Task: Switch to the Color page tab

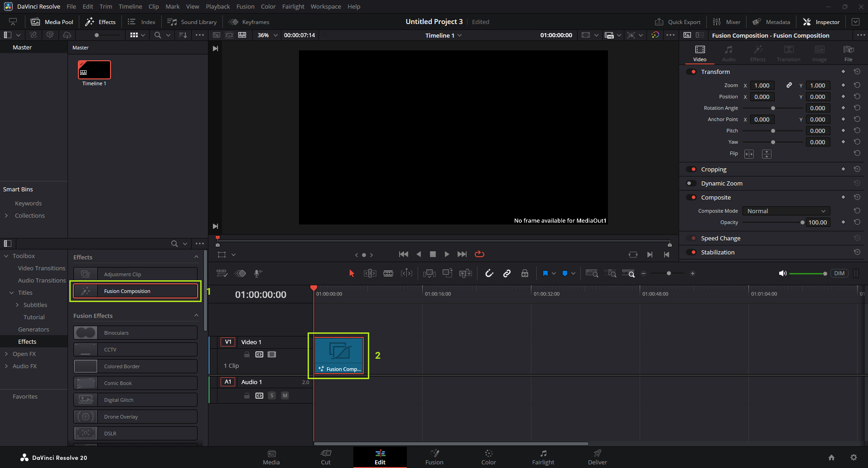Action: pos(488,457)
